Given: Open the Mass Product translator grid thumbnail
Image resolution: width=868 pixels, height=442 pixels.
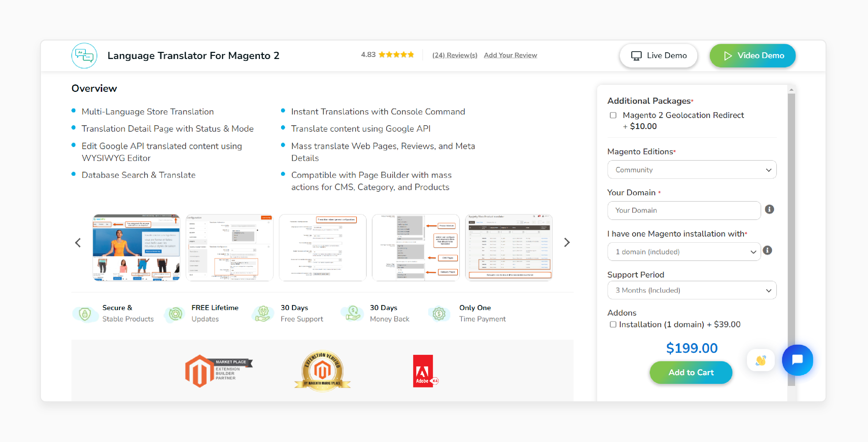Looking at the screenshot, I should (509, 247).
